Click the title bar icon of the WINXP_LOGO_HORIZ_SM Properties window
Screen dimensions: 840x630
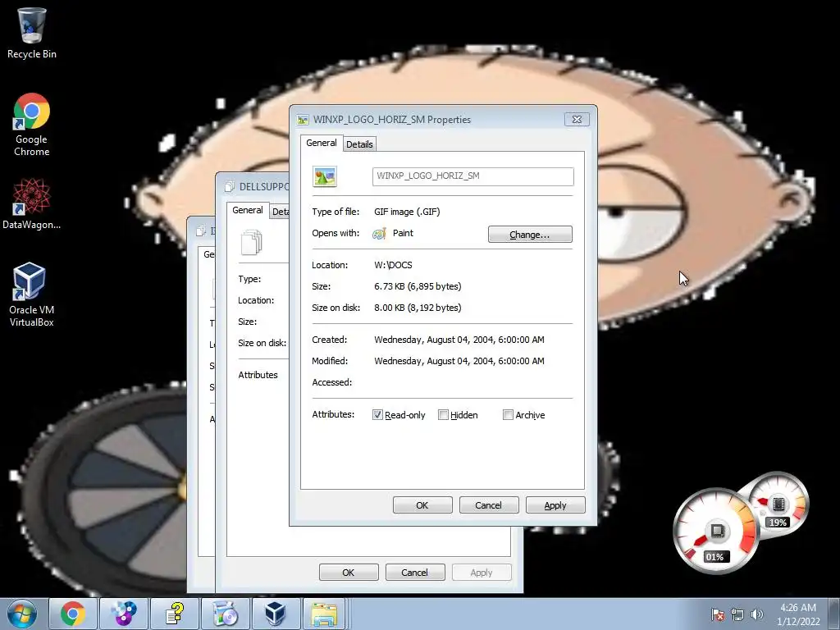click(304, 120)
